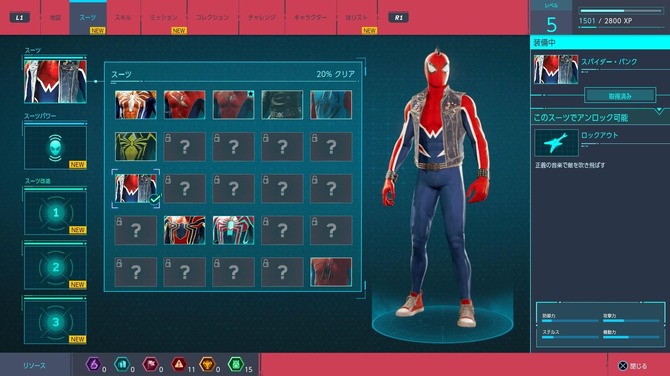Click the 取得済み button
This screenshot has height=376, width=670.
(x=620, y=96)
